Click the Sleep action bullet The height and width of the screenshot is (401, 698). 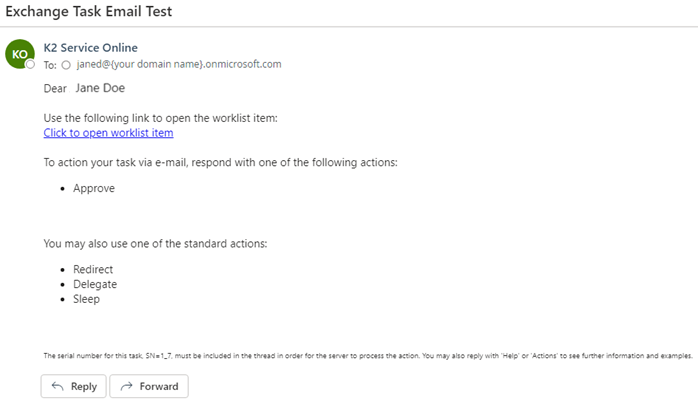87,298
